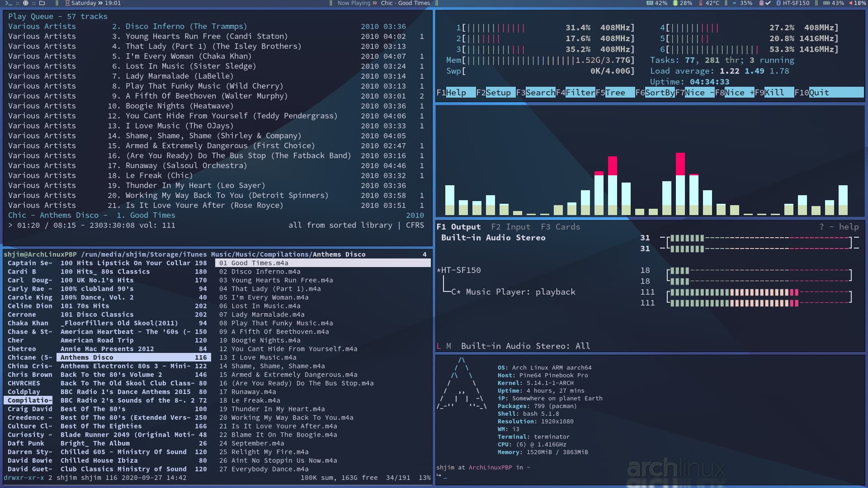Click the volume speaker icon in top bar
This screenshot has height=488, width=868.
pos(851,3)
